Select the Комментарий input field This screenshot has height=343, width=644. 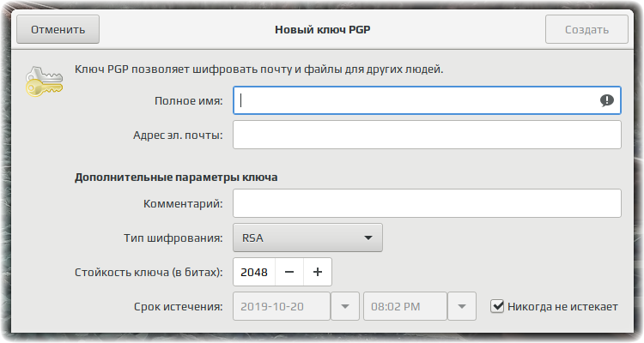tap(427, 203)
